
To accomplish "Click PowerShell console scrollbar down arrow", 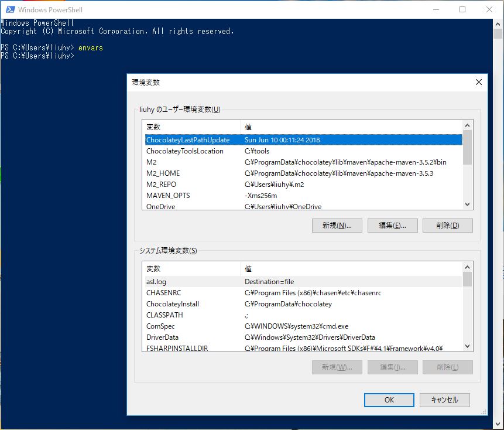I will coord(498,424).
